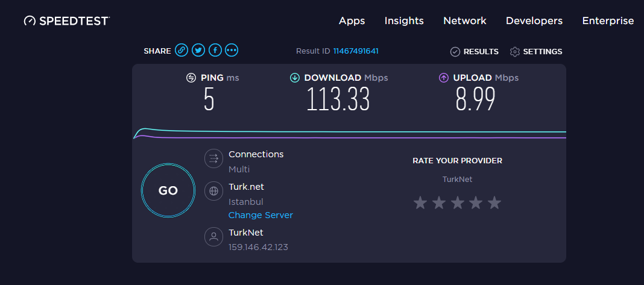Click the Istanbul server location

tap(245, 202)
